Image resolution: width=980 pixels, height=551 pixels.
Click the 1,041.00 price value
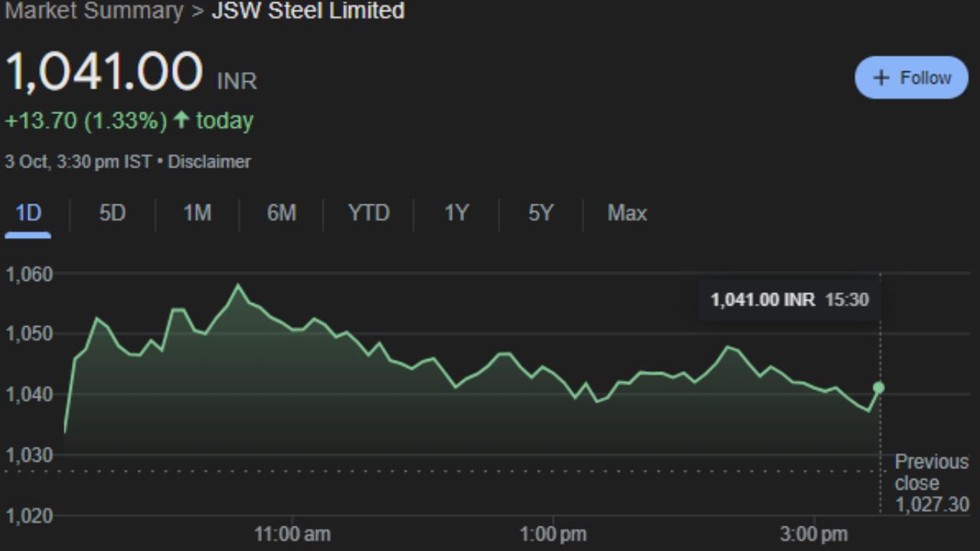coord(104,72)
